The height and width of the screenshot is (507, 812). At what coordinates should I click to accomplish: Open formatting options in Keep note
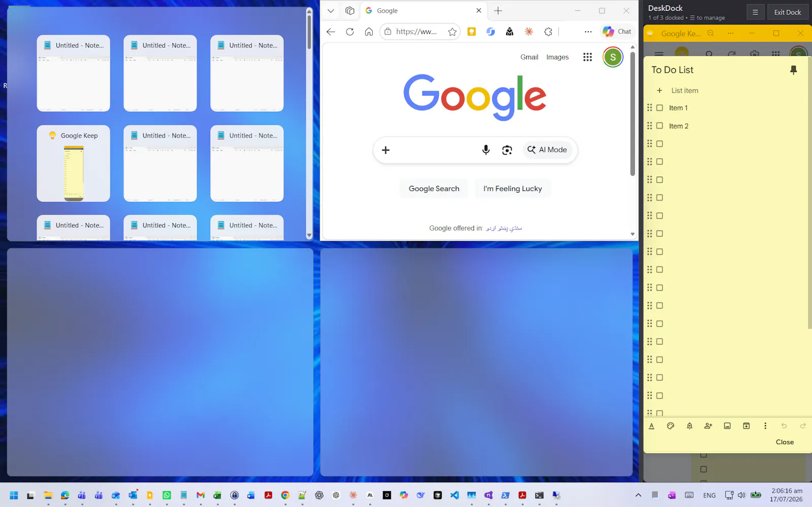[x=652, y=426]
